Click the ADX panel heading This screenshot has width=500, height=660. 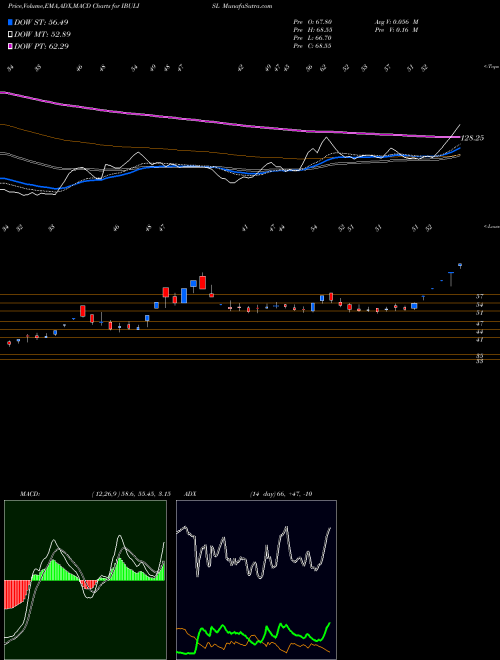191,494
